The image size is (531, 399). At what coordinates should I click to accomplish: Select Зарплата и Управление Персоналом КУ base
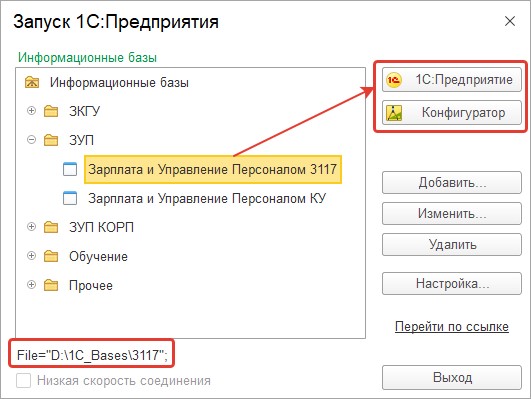tap(207, 198)
